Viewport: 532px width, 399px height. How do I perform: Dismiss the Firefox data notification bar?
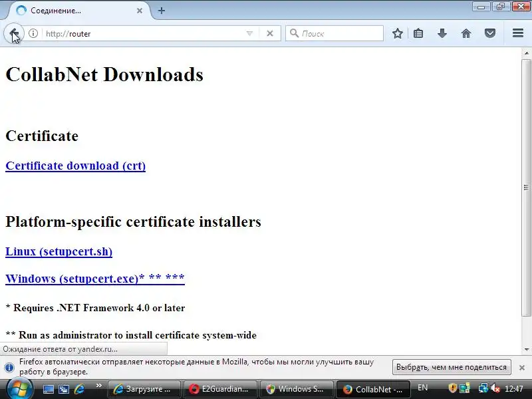522,368
